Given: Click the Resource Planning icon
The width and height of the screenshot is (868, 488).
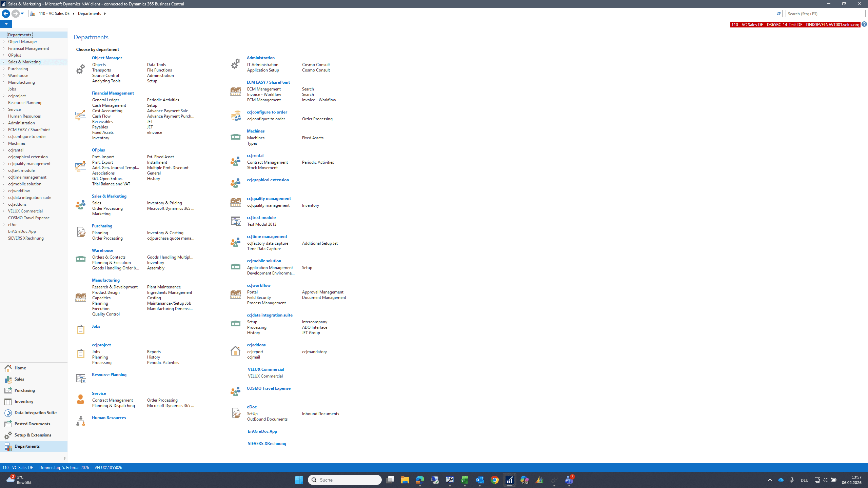Looking at the screenshot, I should (x=81, y=378).
